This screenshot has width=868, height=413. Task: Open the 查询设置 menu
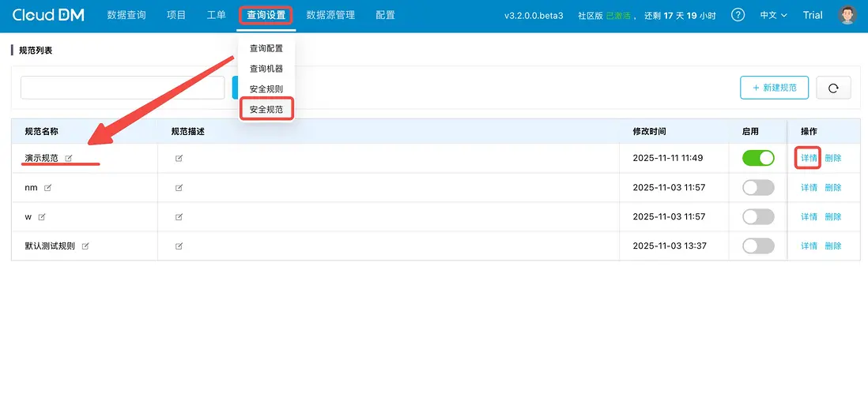(266, 16)
